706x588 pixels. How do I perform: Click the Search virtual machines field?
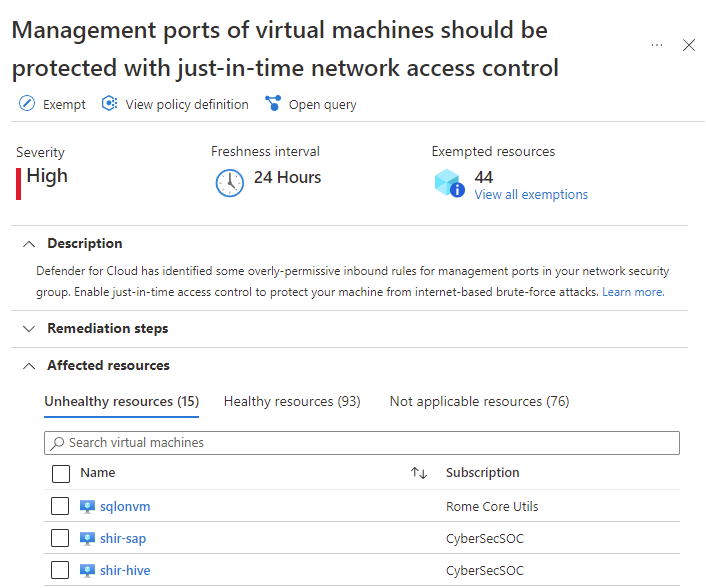362,442
